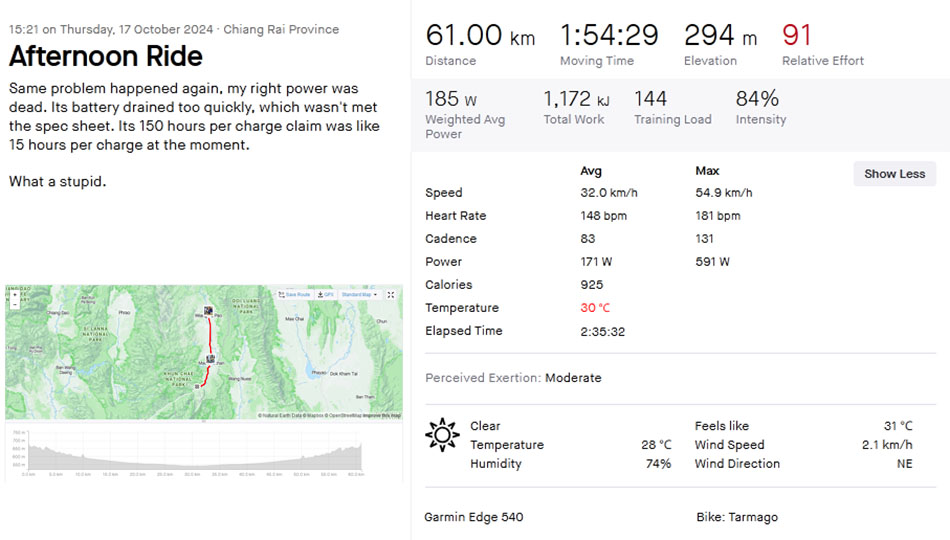Zoom out on the route map
Viewport: 950px width, 540px height.
pyautogui.click(x=13, y=302)
